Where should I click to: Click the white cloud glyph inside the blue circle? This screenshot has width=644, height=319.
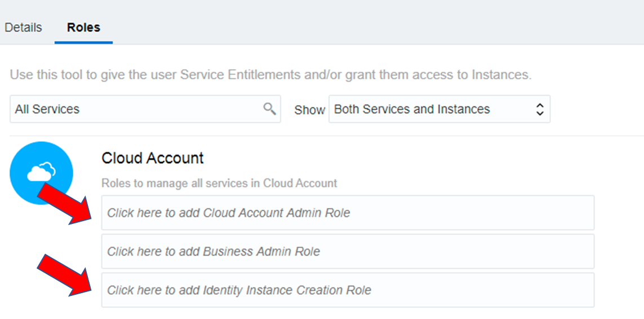[42, 172]
